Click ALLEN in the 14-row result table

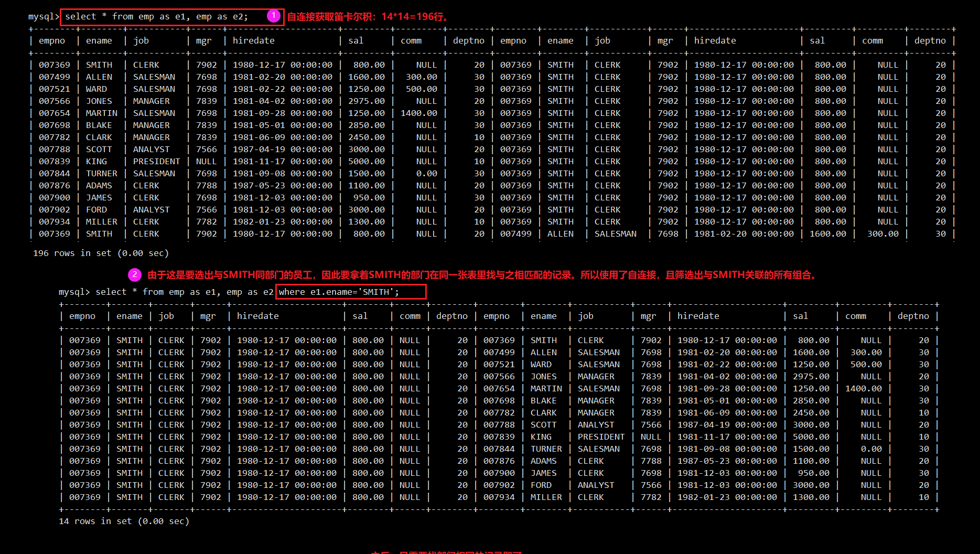(544, 352)
